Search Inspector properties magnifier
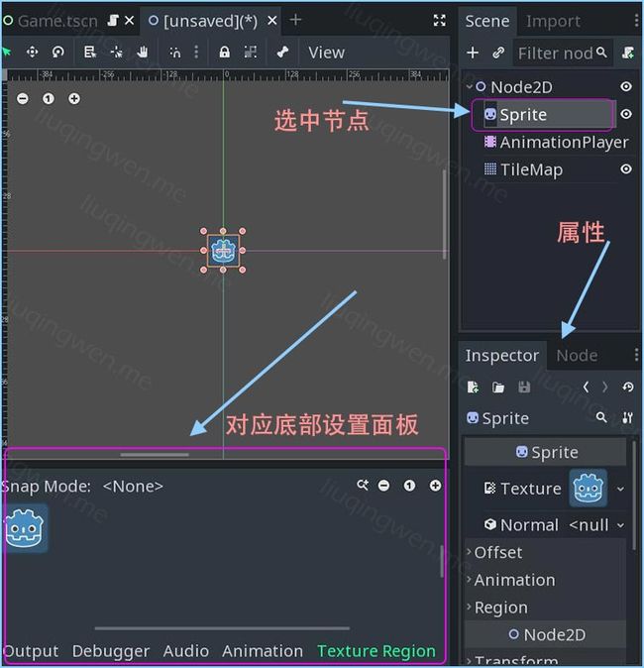Image resolution: width=644 pixels, height=668 pixels. 601,417
